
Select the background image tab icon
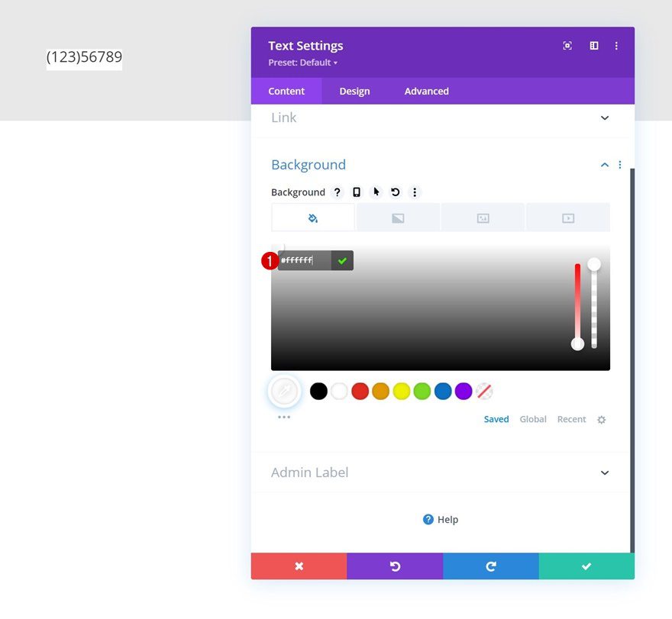(483, 217)
